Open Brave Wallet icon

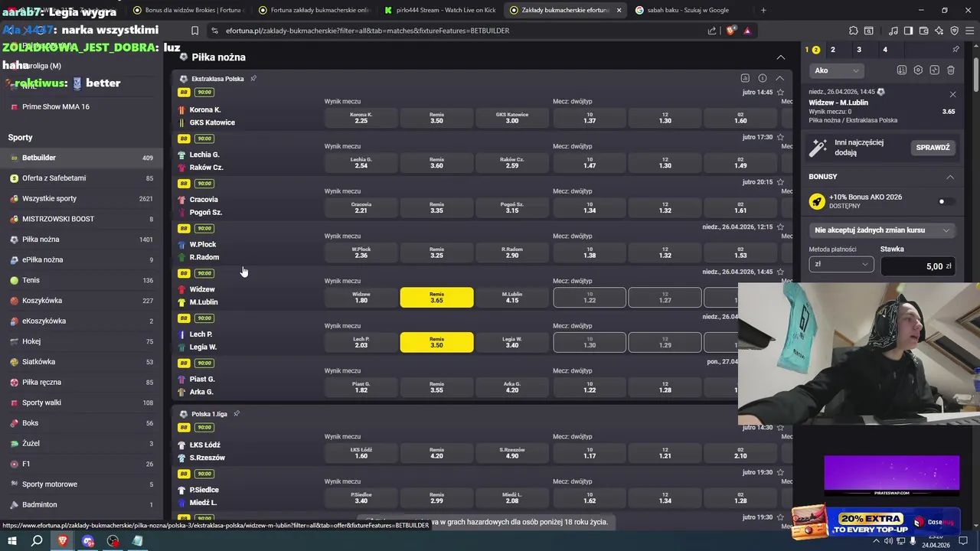click(x=923, y=31)
